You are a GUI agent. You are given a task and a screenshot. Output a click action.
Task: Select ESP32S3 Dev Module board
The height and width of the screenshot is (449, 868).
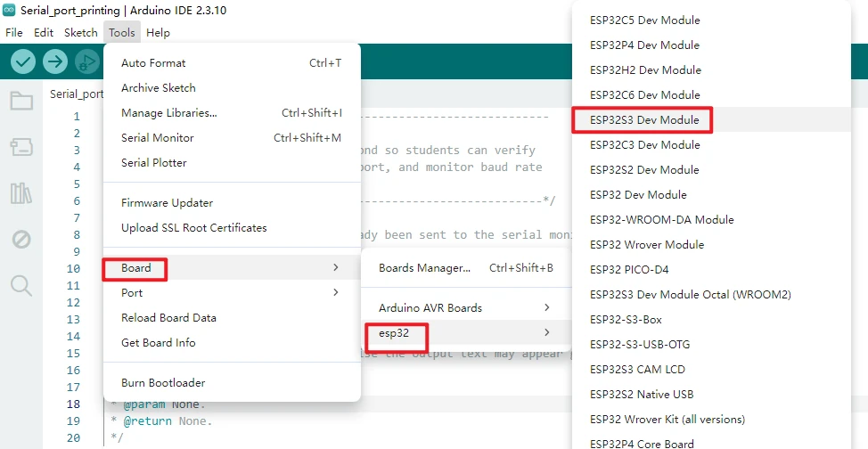point(711,119)
